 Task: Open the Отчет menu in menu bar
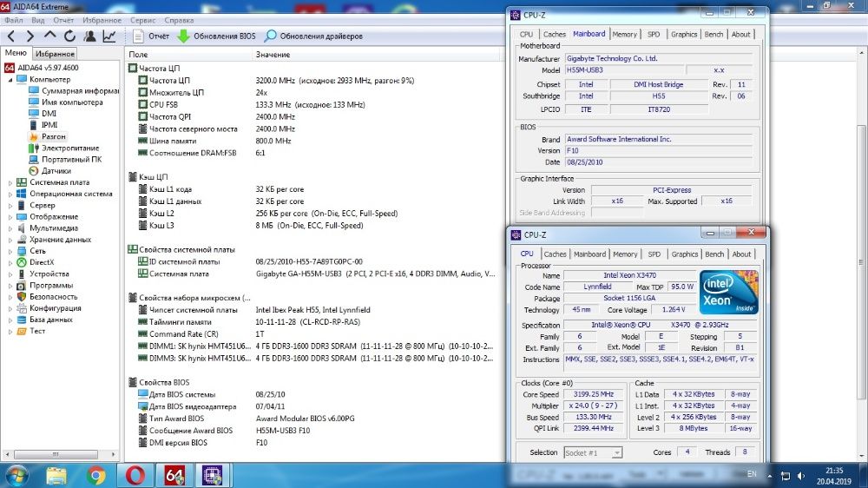63,20
